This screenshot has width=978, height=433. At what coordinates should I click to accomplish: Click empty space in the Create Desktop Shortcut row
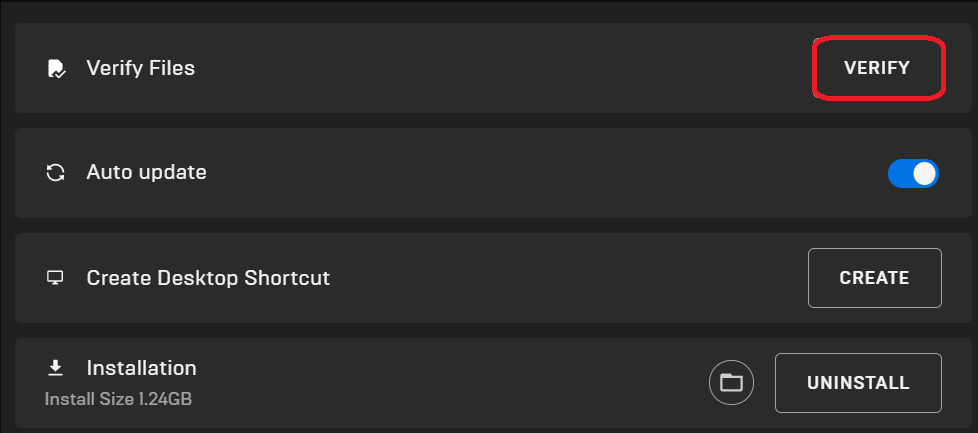coord(550,278)
